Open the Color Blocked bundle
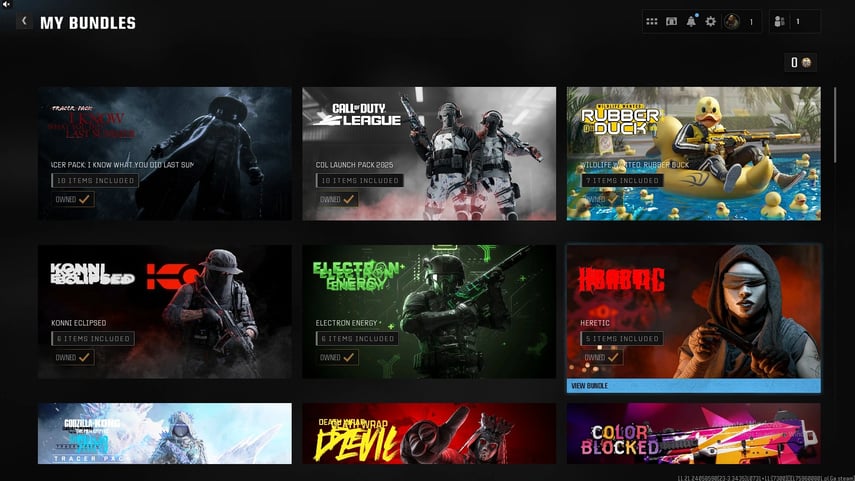The width and height of the screenshot is (855, 481). coord(693,433)
